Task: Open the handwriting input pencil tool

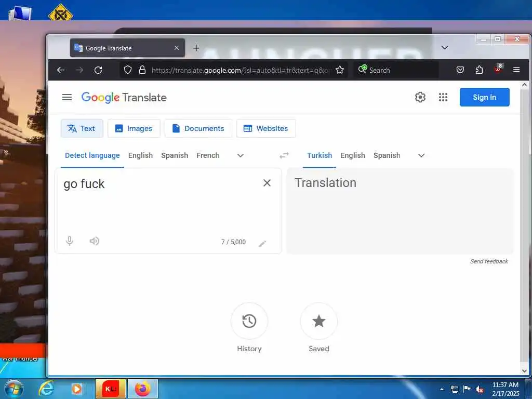Action: (262, 244)
